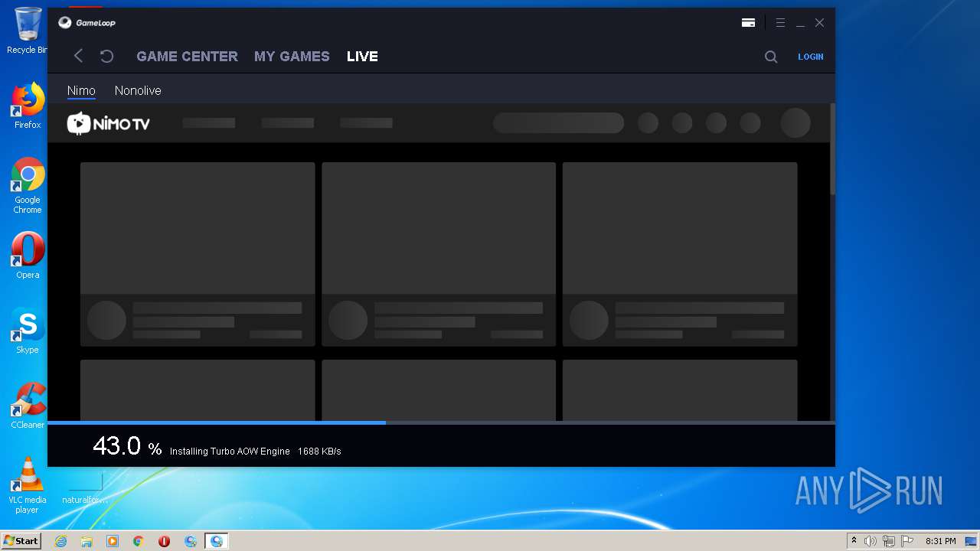Open Windows Explorer from taskbar
This screenshot has height=551, width=980.
click(x=87, y=541)
